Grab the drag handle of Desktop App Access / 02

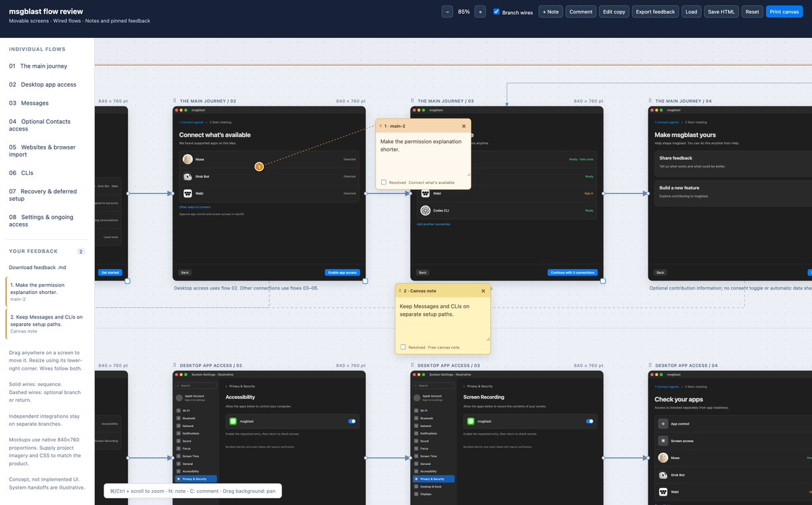(175, 365)
